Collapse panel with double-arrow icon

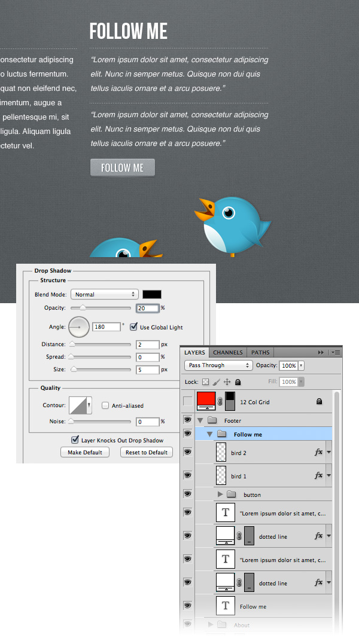coord(321,352)
